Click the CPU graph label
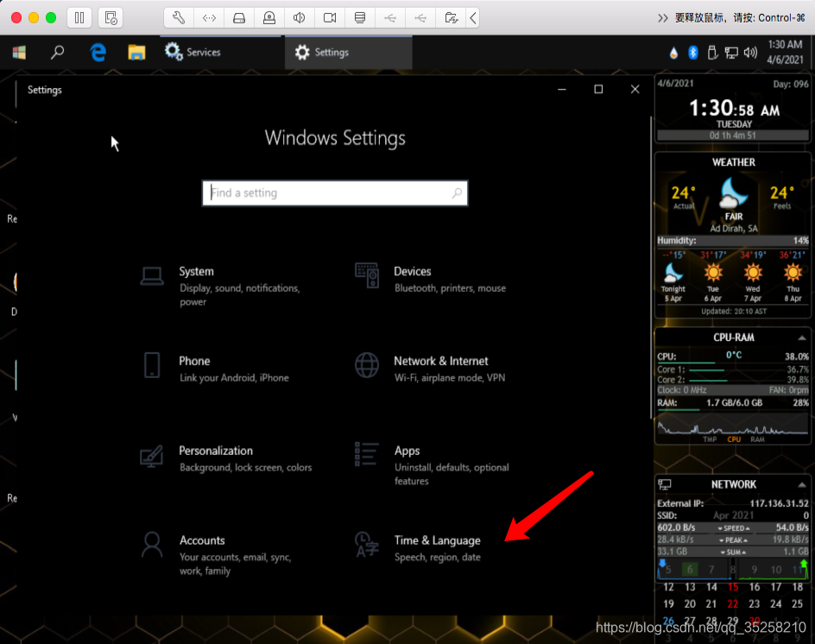 pyautogui.click(x=734, y=439)
